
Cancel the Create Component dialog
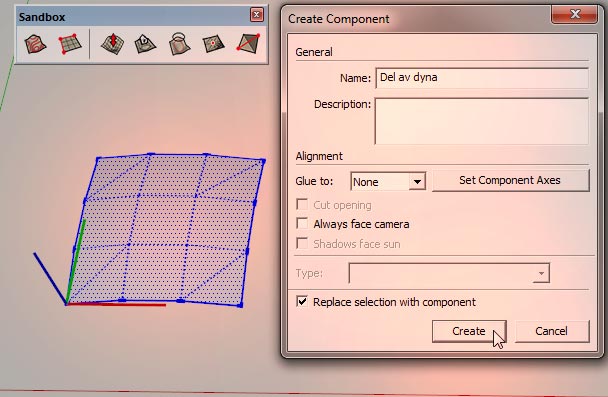552,331
